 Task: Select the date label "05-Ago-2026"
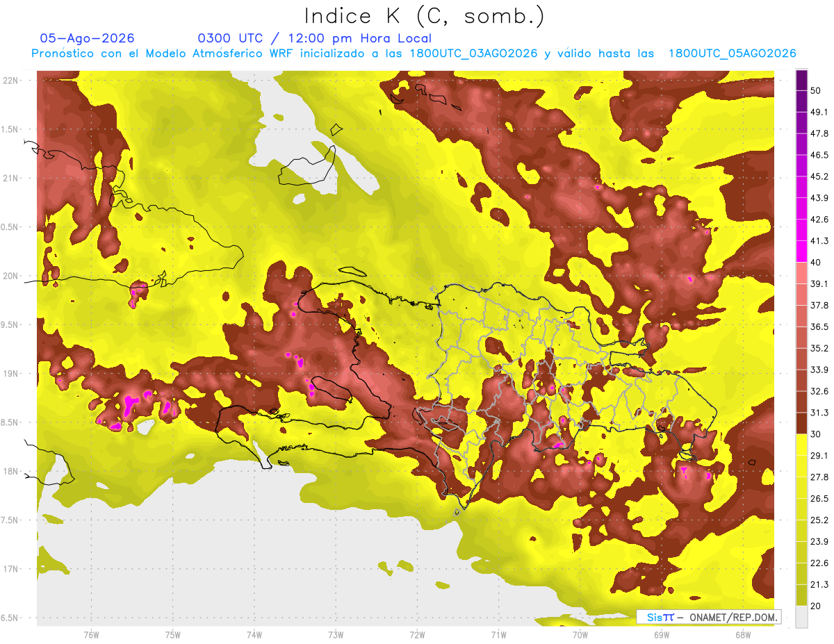88,38
